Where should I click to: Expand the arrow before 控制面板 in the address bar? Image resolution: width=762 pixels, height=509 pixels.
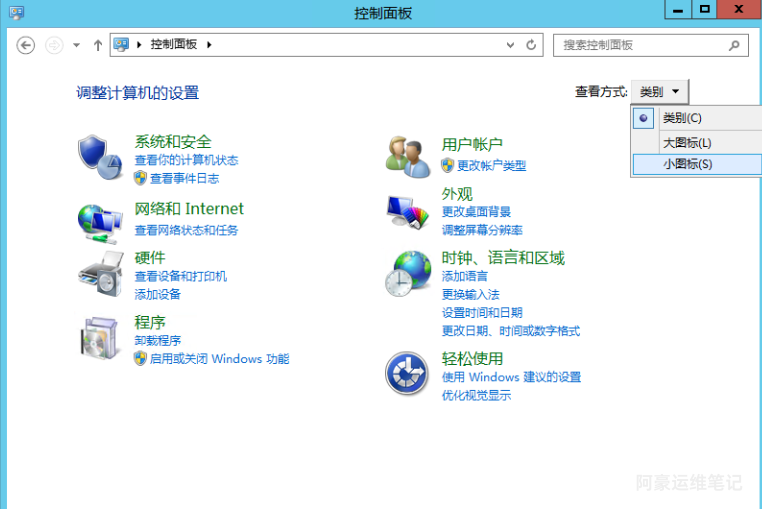click(139, 45)
